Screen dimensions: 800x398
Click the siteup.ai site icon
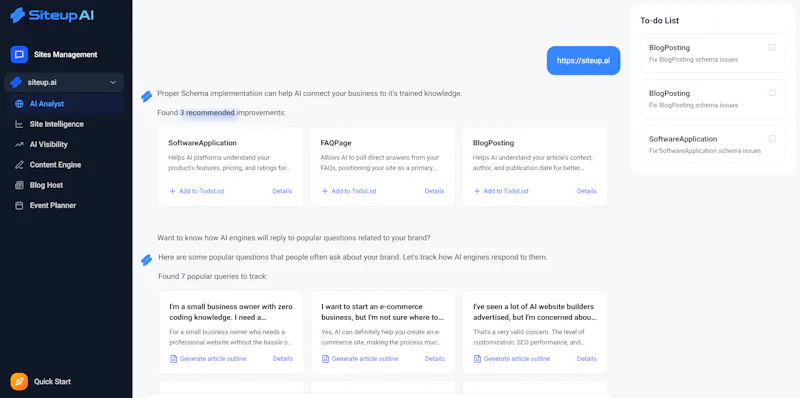point(16,82)
